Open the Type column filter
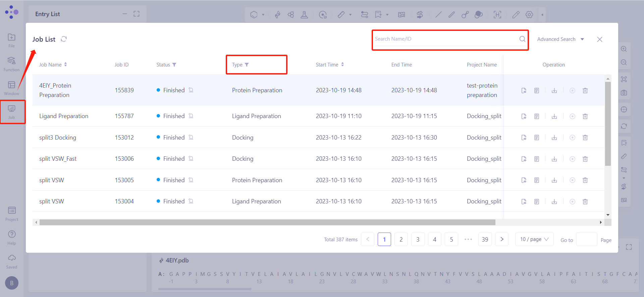Image resolution: width=644 pixels, height=297 pixels. point(247,65)
